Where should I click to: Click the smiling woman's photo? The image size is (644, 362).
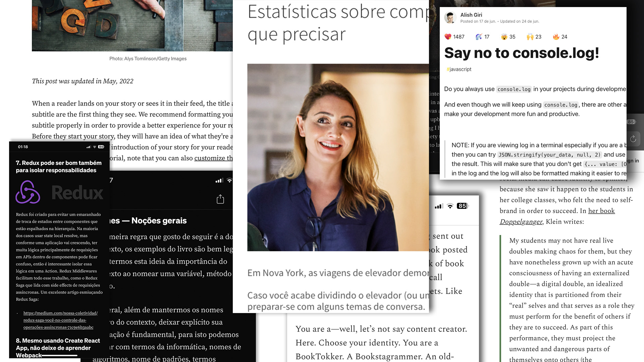coord(338,157)
